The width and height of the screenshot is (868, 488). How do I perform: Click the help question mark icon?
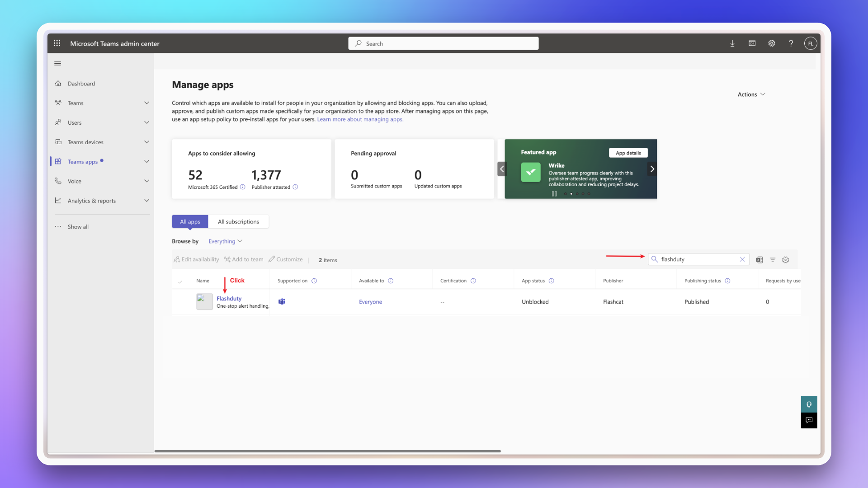[x=791, y=43]
